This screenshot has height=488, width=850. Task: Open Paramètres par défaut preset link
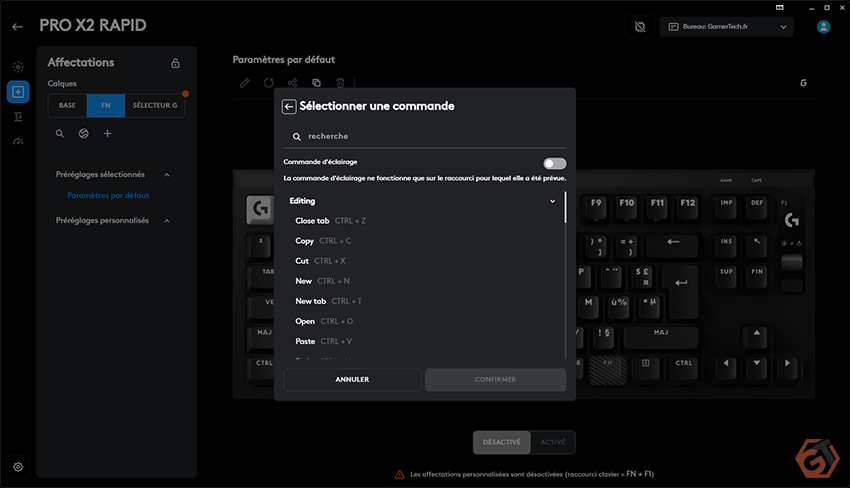(108, 195)
